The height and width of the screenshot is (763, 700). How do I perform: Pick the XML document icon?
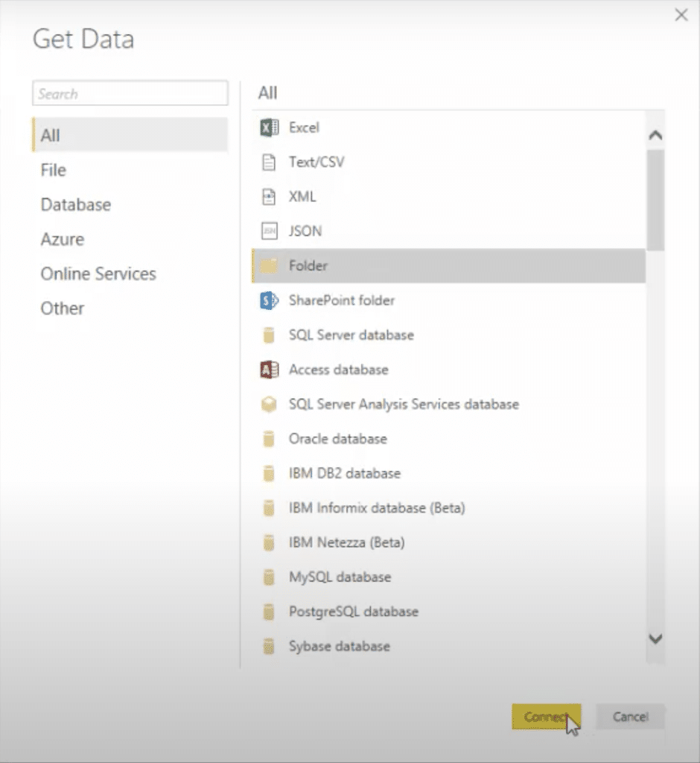point(269,197)
